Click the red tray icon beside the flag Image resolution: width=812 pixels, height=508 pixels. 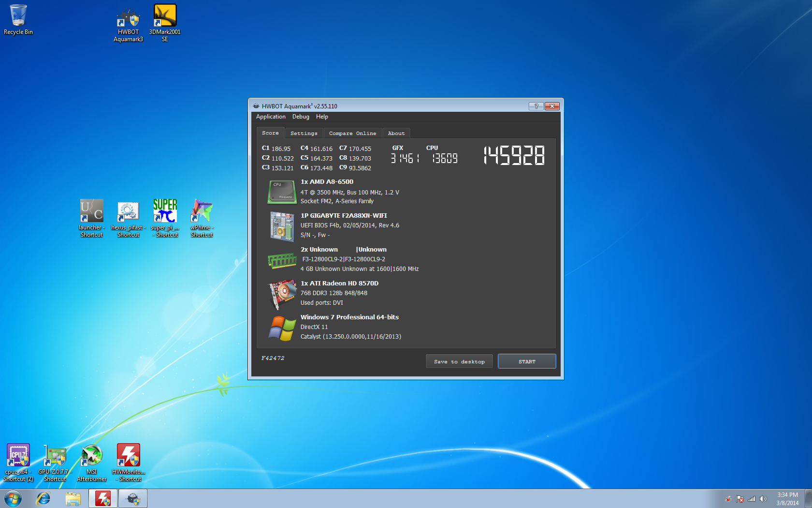tap(728, 499)
